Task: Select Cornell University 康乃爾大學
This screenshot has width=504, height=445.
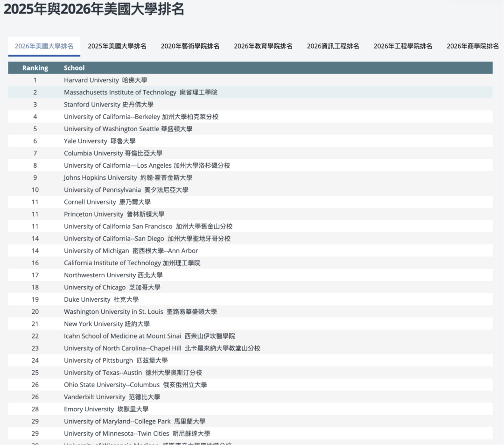Action: click(x=107, y=202)
